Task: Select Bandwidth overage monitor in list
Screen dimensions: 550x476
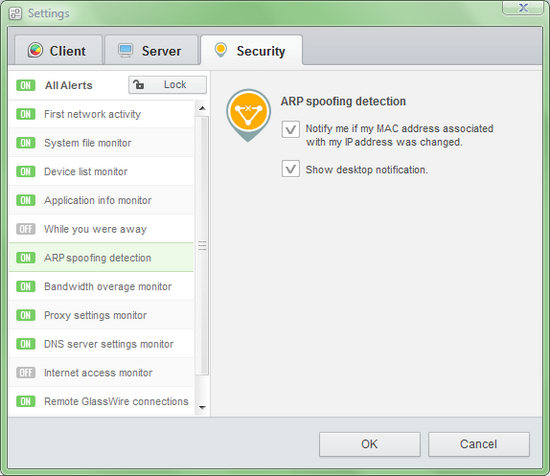Action: pos(101,287)
